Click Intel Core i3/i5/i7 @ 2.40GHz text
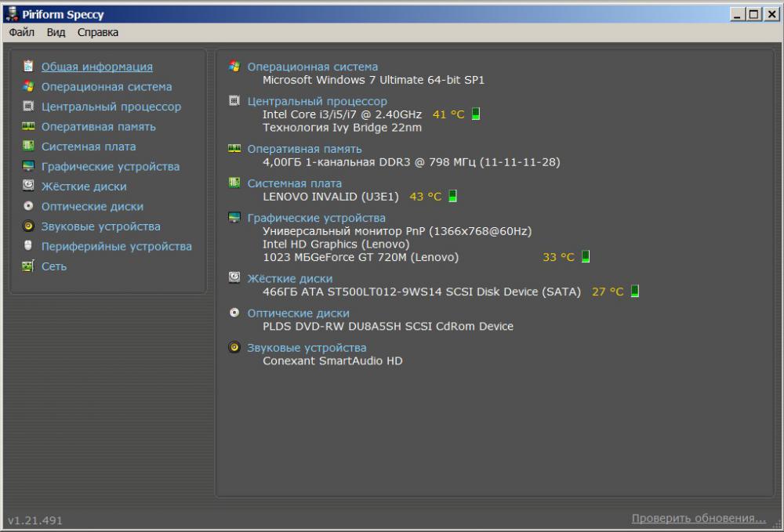Viewport: 784px width, 532px height. (342, 114)
